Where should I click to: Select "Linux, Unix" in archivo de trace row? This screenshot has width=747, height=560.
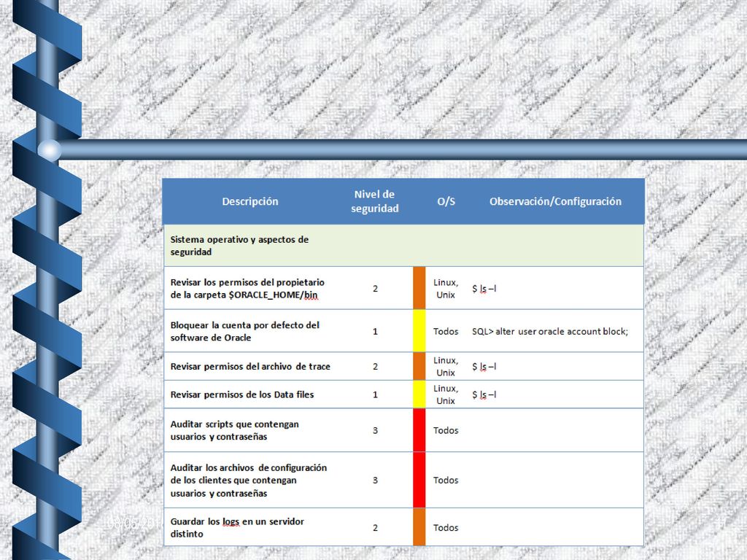pos(446,366)
